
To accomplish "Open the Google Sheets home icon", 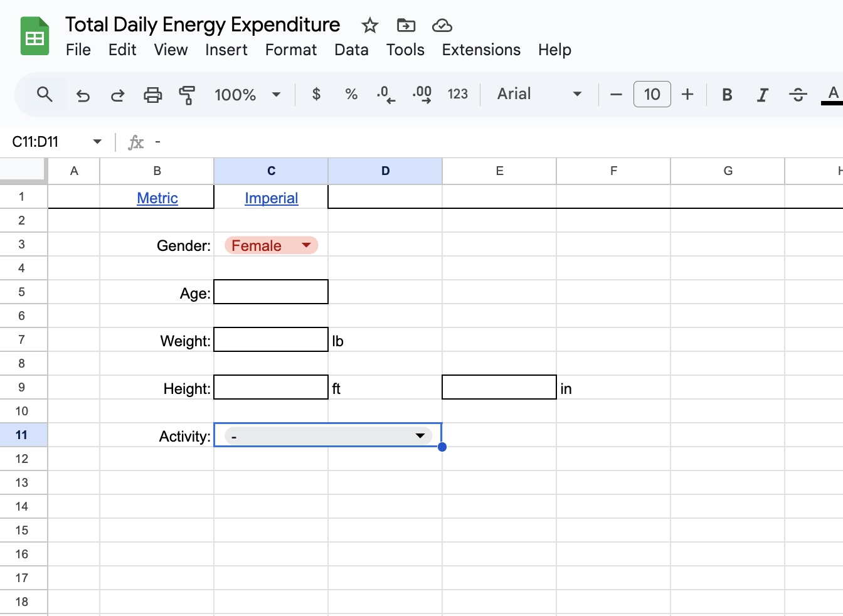I will (34, 36).
